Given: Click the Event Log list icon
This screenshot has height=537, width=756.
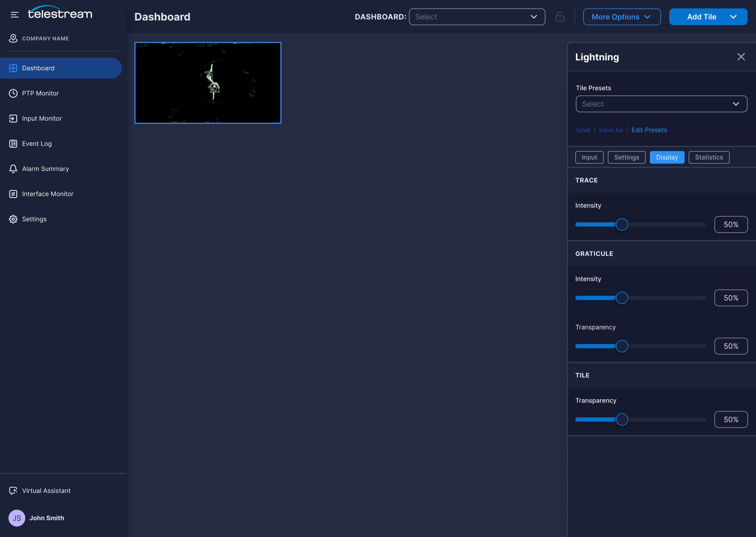Looking at the screenshot, I should [x=13, y=144].
